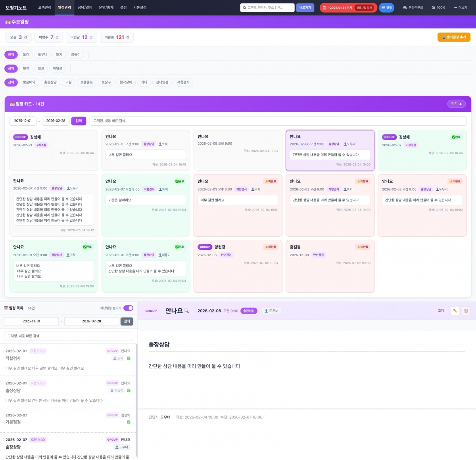Select the 미완료 status filter chip
Screen dimensions: 476x460
[58, 68]
